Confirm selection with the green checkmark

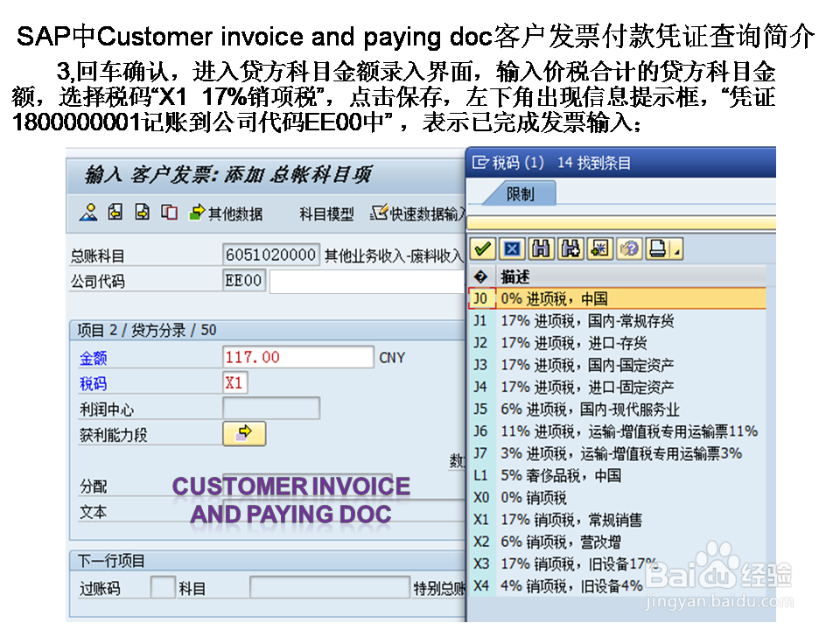[483, 248]
